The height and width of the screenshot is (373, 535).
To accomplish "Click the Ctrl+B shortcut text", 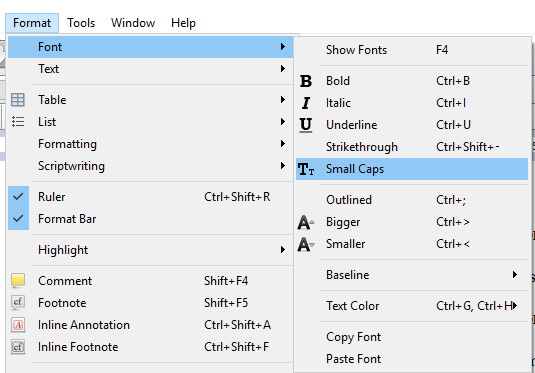I will click(x=453, y=81).
